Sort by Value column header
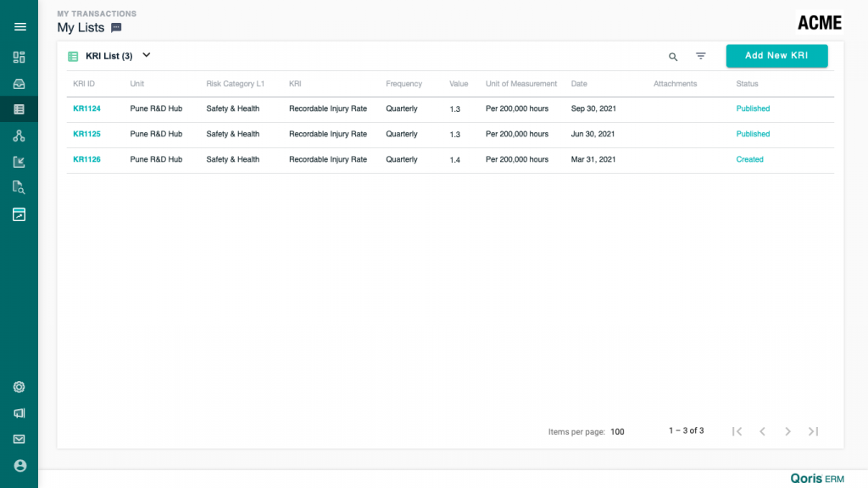The width and height of the screenshot is (868, 488). 459,84
